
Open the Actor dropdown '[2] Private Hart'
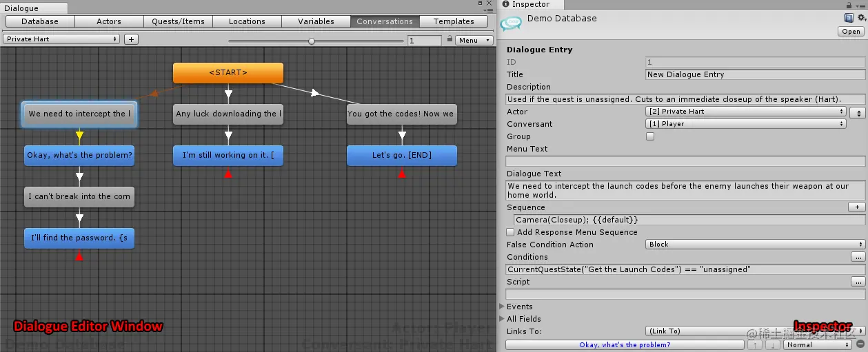click(x=746, y=112)
